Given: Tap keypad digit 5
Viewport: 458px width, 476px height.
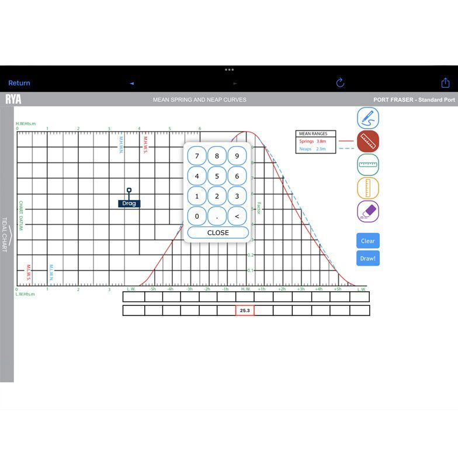Looking at the screenshot, I should pyautogui.click(x=217, y=176).
